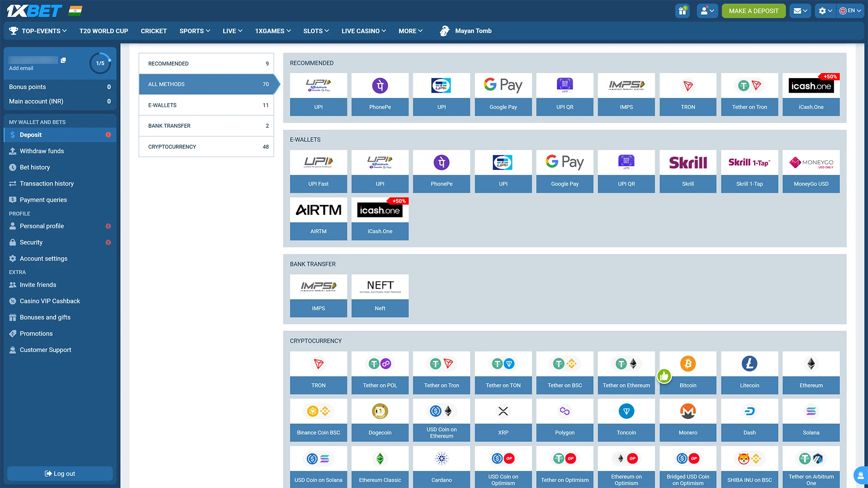Viewport: 868px width, 488px height.
Task: Click Make a Deposit button
Action: tap(753, 11)
